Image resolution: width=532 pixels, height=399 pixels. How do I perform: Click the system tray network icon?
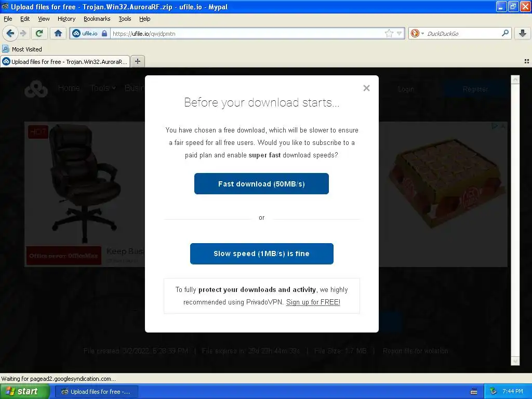[x=493, y=391]
